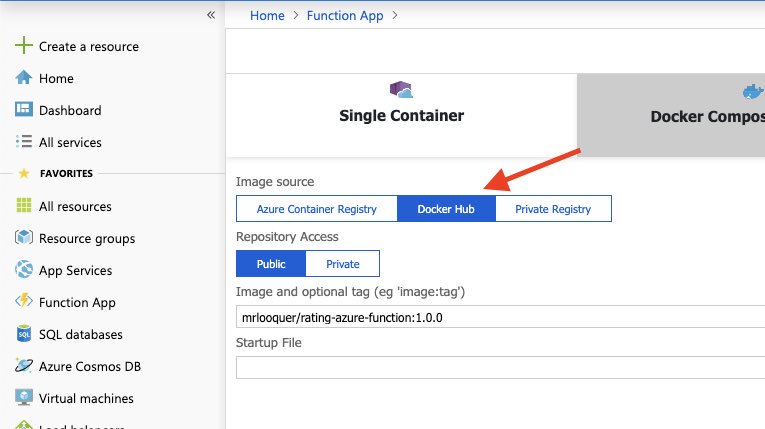
Task: Click the App Services globe icon
Action: [x=23, y=269]
